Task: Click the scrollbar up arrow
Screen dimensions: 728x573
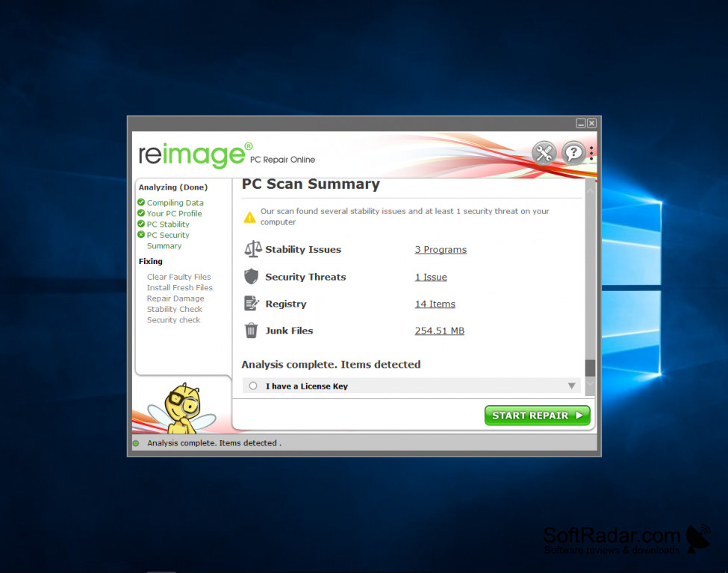Action: [590, 191]
